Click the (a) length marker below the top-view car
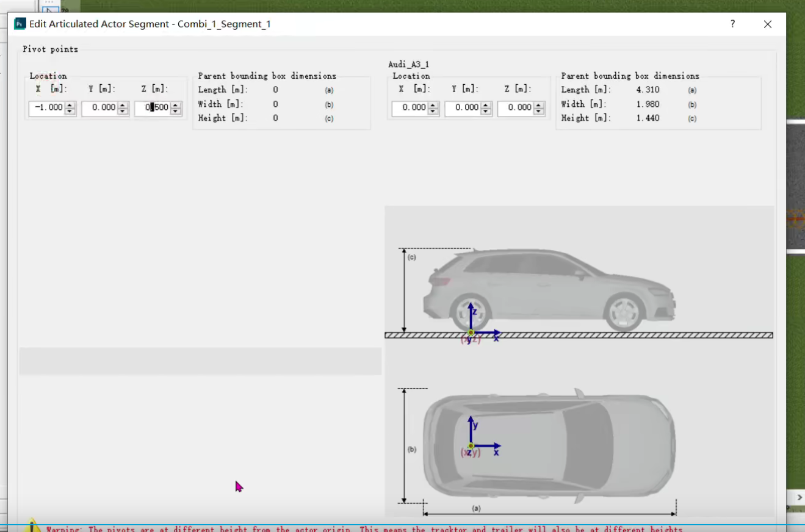805x532 pixels. click(x=477, y=508)
